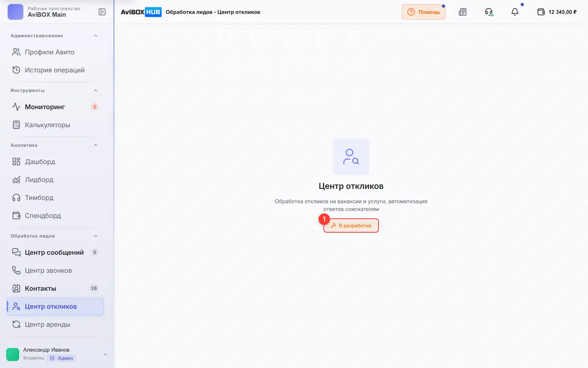Open the news feed icon in header
The image size is (588, 368).
pyautogui.click(x=463, y=12)
